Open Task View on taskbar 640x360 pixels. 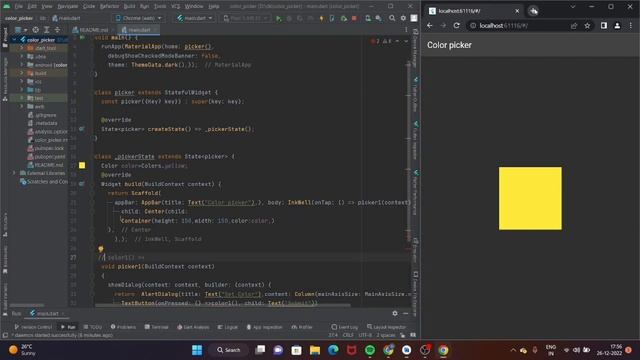click(x=260, y=350)
